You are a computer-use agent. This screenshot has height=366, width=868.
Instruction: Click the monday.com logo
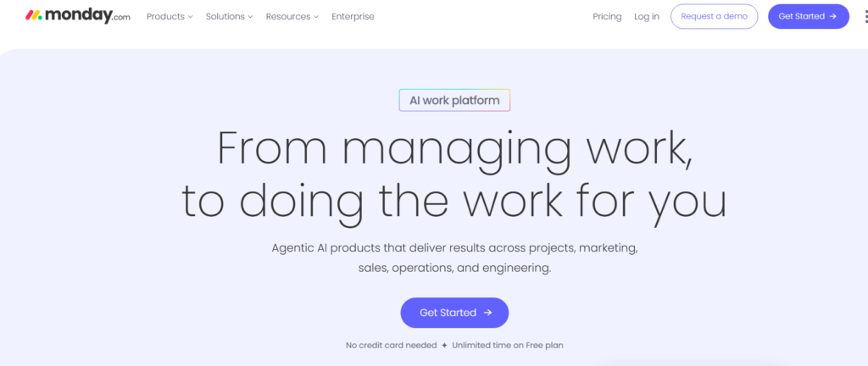tap(77, 16)
